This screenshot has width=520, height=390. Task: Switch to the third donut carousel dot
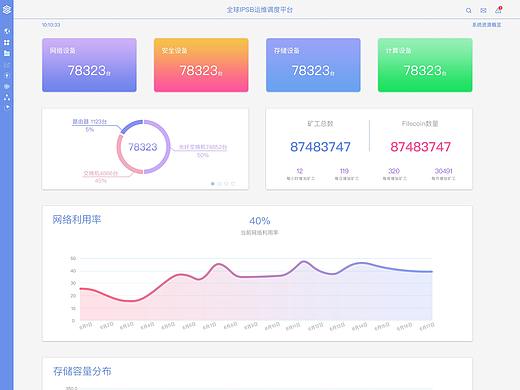point(226,184)
